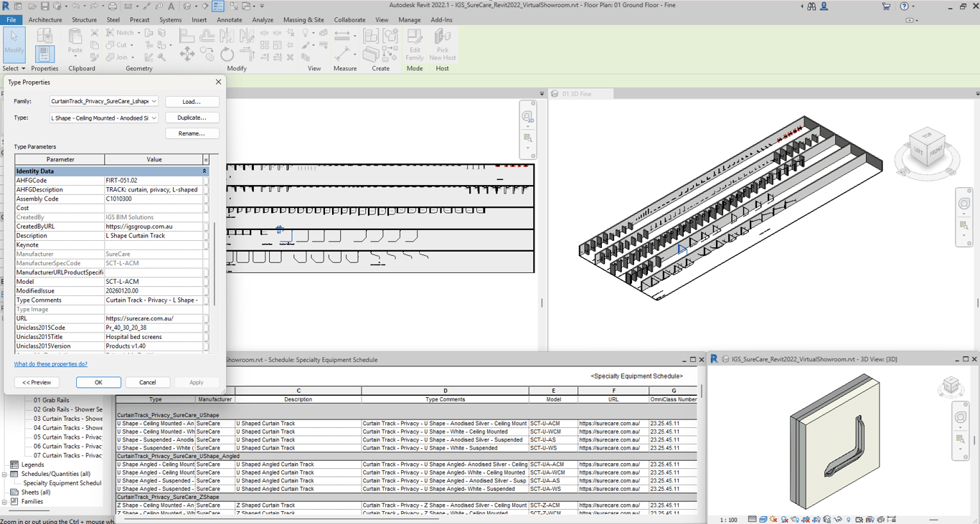Toggle the checkbox beside the Model value

pyautogui.click(x=206, y=282)
